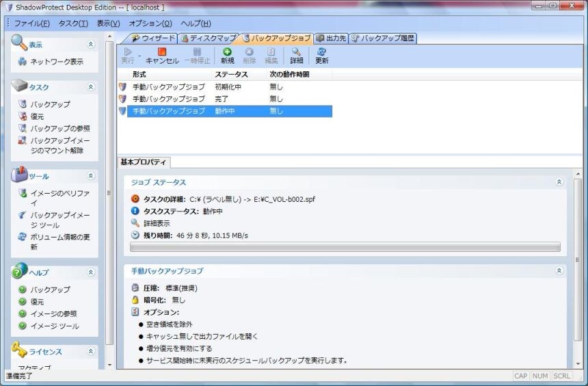Open the 表示(V) menu
588x386 pixels.
109,24
